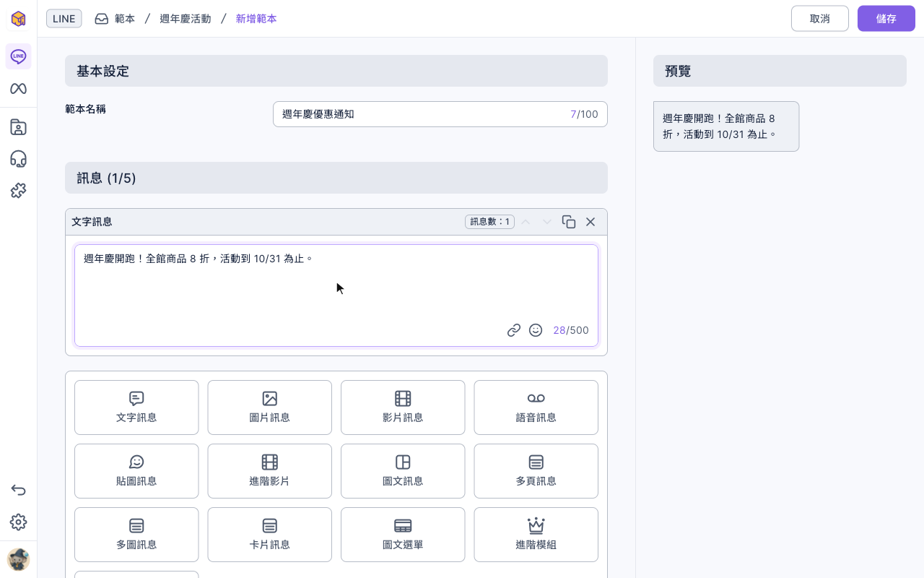Duplicate the text message block
This screenshot has height=578, width=924.
(x=569, y=222)
